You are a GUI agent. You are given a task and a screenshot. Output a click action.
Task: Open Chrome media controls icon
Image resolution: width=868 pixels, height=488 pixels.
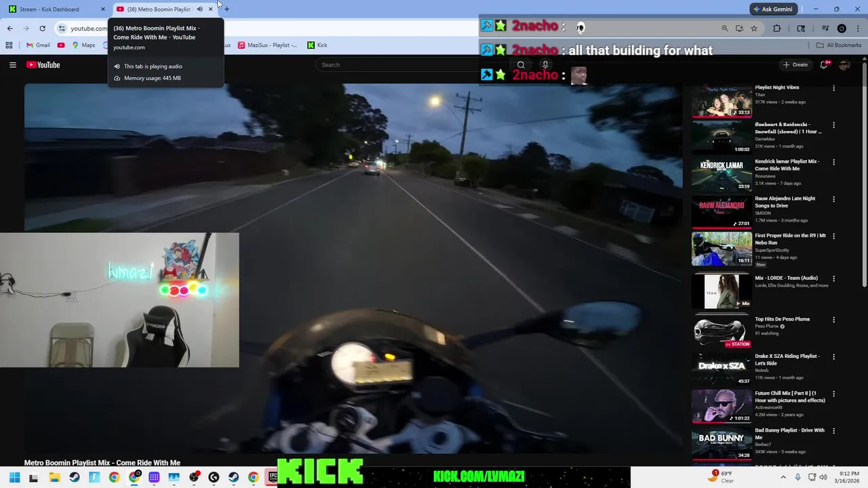pyautogui.click(x=825, y=28)
